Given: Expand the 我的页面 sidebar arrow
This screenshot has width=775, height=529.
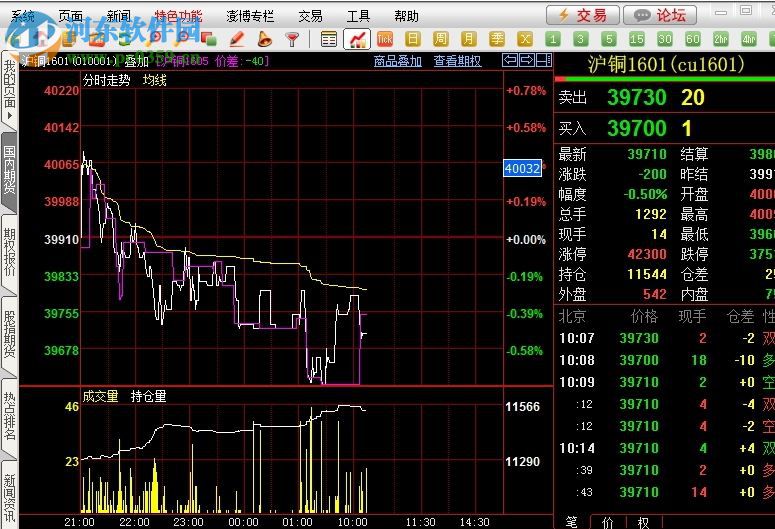Looking at the screenshot, I should coord(9,116).
